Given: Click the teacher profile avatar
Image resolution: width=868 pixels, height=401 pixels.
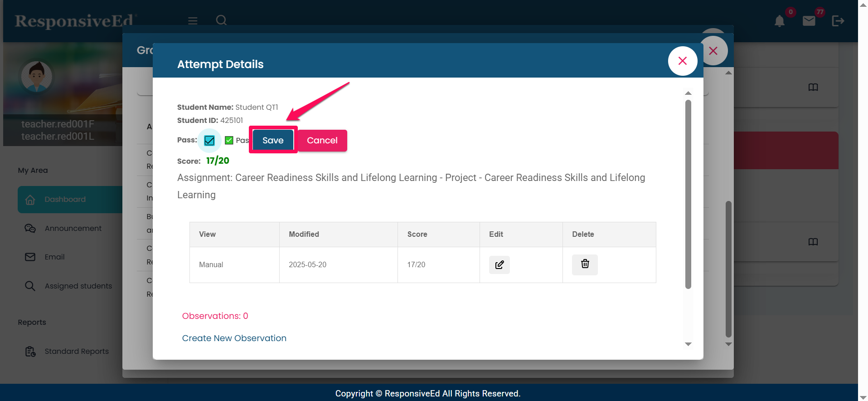Looking at the screenshot, I should coord(37,76).
